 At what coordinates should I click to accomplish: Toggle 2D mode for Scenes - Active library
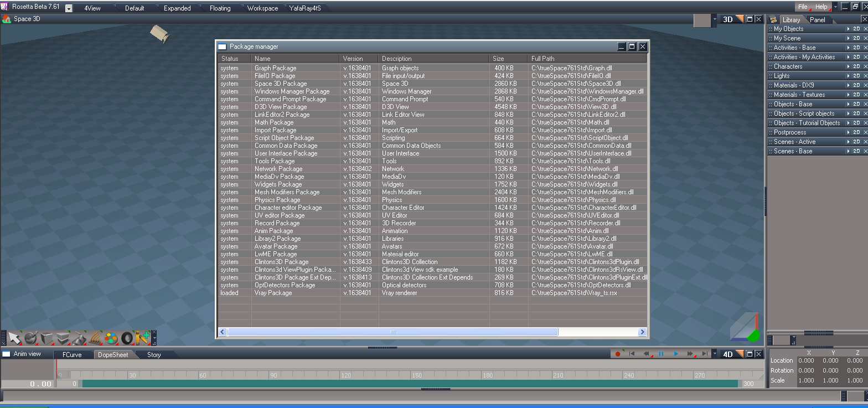[856, 142]
